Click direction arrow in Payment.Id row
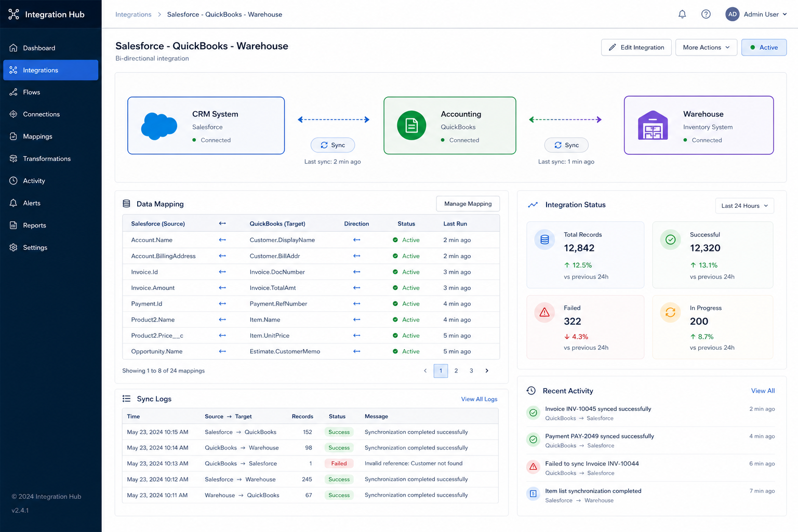 point(356,303)
